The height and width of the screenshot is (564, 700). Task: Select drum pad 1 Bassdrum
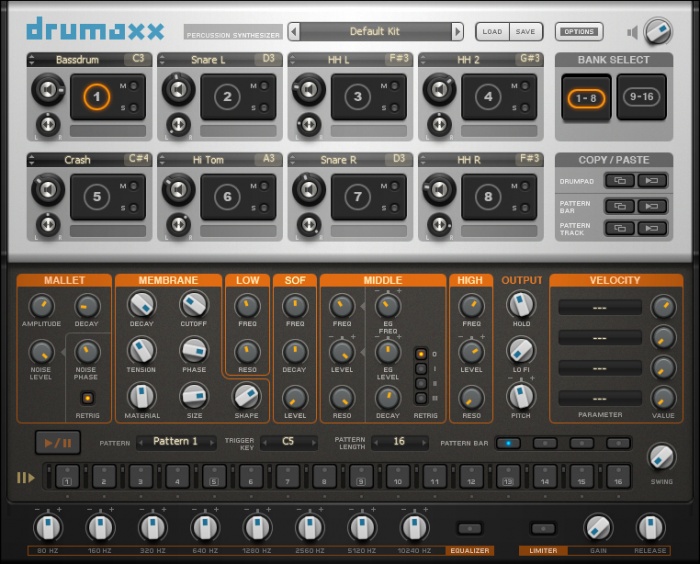97,97
